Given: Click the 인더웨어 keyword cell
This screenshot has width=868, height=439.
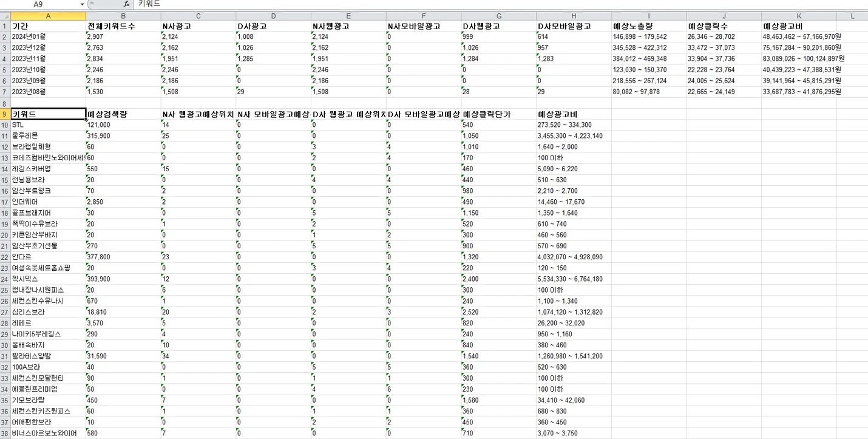Looking at the screenshot, I should [48, 202].
